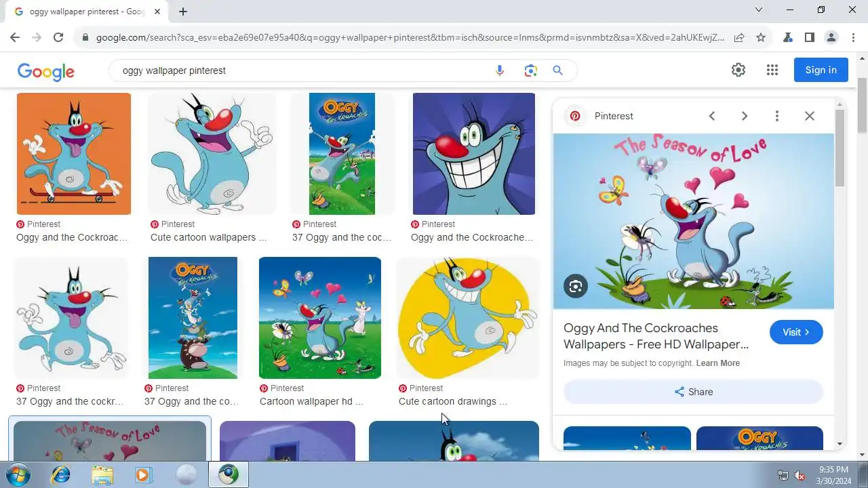
Task: Go to the Google logo home
Action: tap(46, 71)
